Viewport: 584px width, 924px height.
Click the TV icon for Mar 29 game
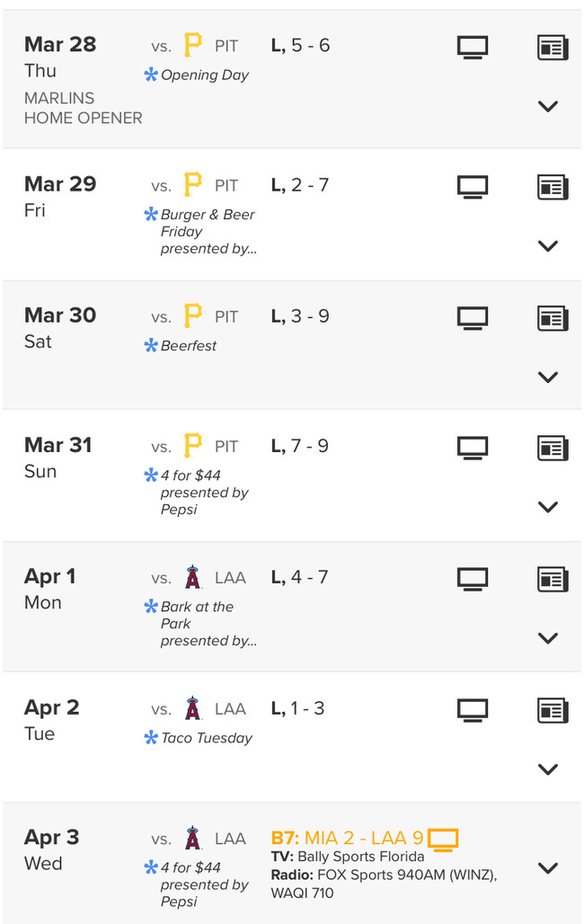[x=473, y=187]
